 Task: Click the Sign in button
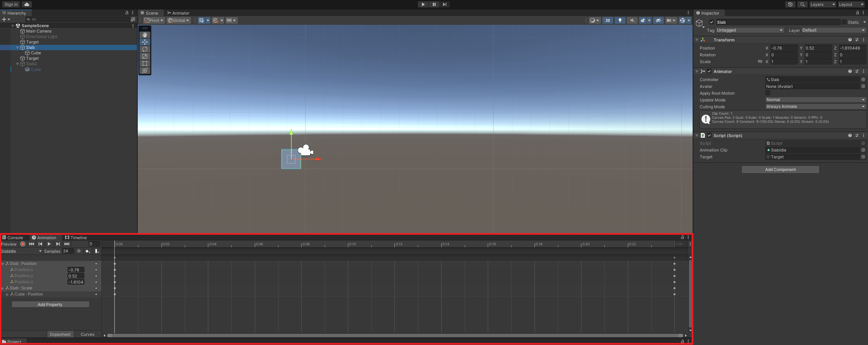11,4
